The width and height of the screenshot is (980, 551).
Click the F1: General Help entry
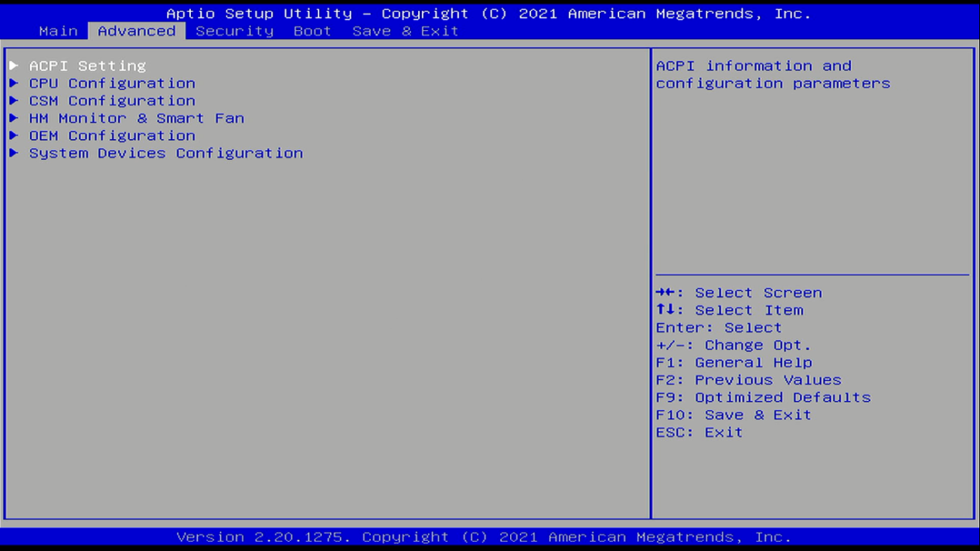(x=733, y=362)
